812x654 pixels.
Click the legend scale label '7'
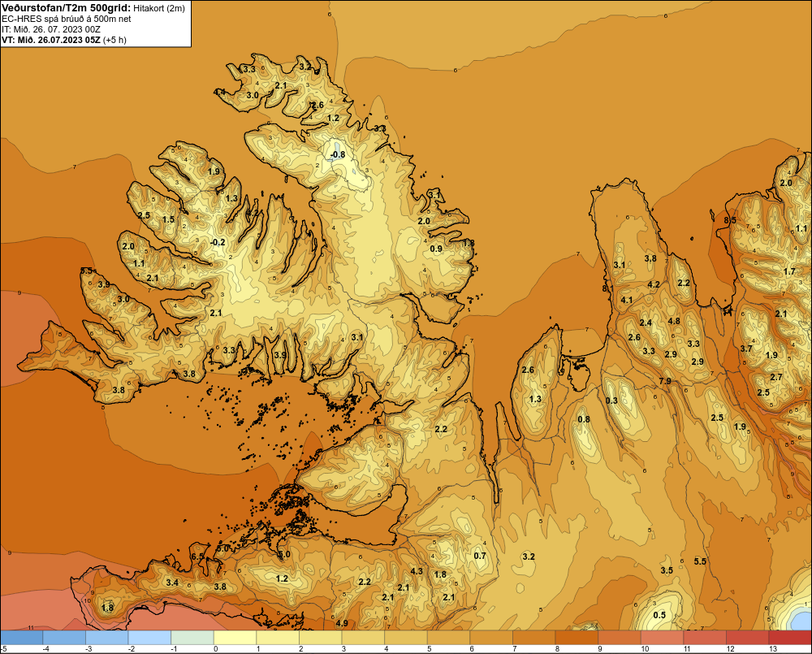click(x=515, y=649)
